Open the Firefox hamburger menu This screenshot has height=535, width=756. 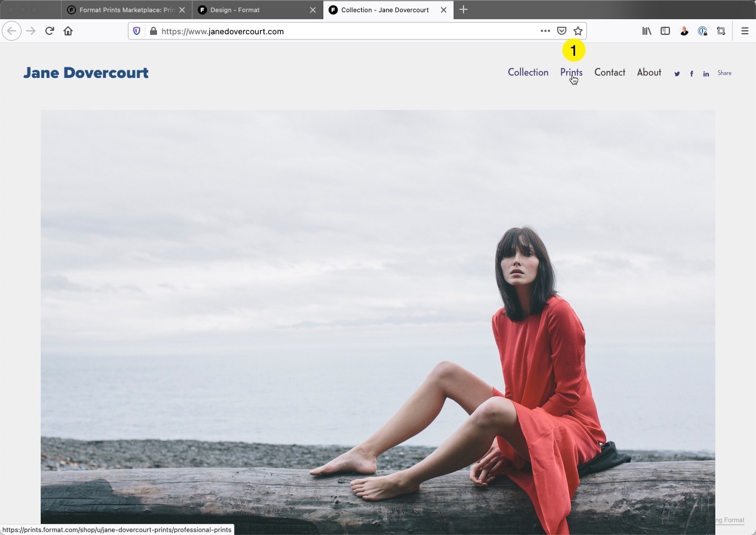tap(744, 31)
